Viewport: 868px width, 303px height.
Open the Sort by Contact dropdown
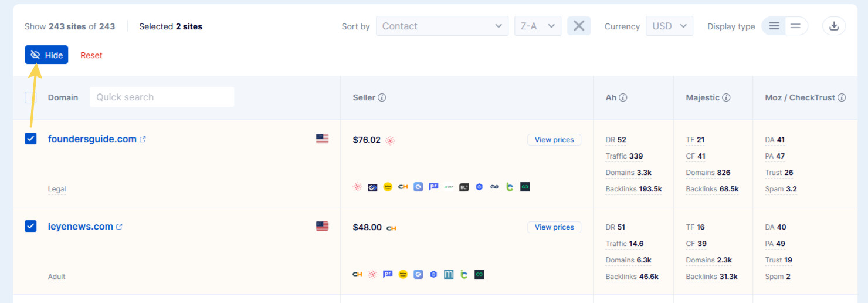click(x=442, y=26)
